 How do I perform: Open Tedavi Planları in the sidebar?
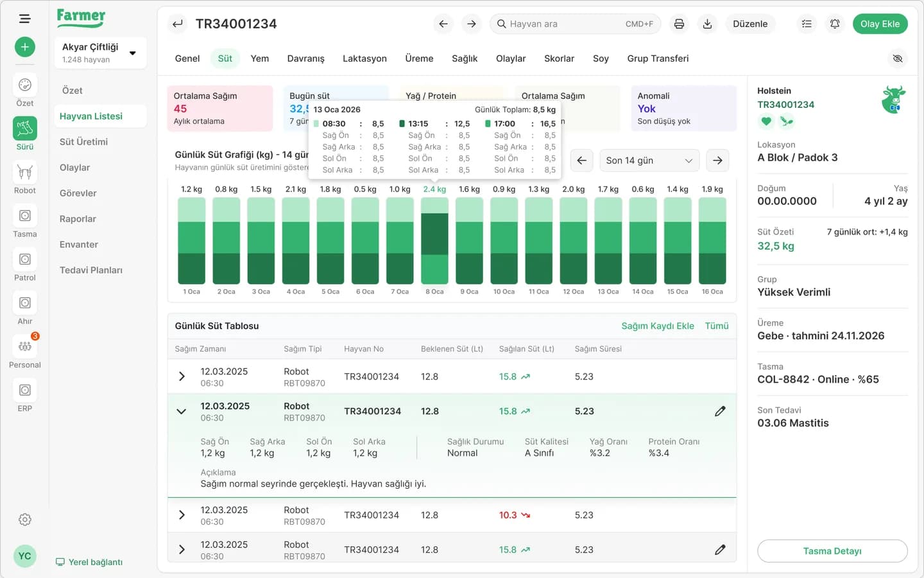[x=91, y=270]
